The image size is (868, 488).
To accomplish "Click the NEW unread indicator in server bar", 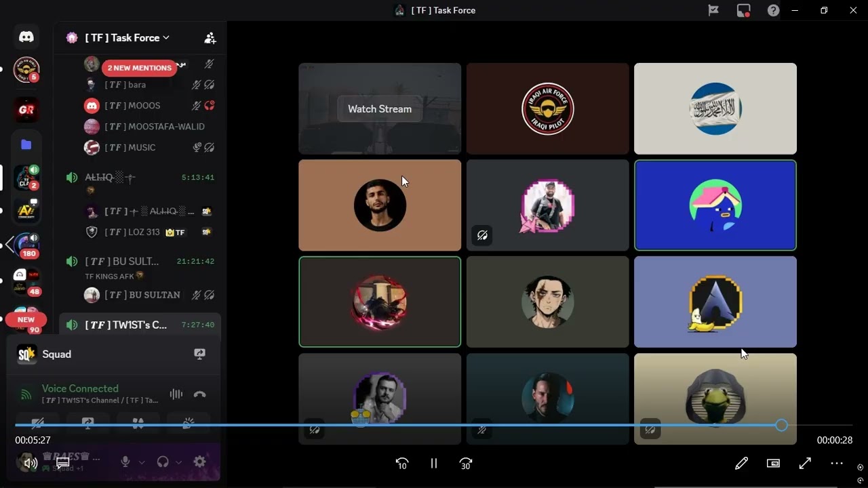I will click(x=26, y=320).
